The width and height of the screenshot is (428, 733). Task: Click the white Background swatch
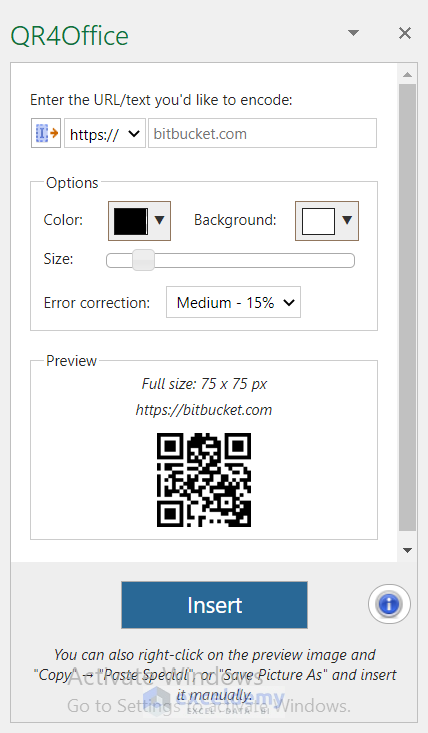coord(318,221)
